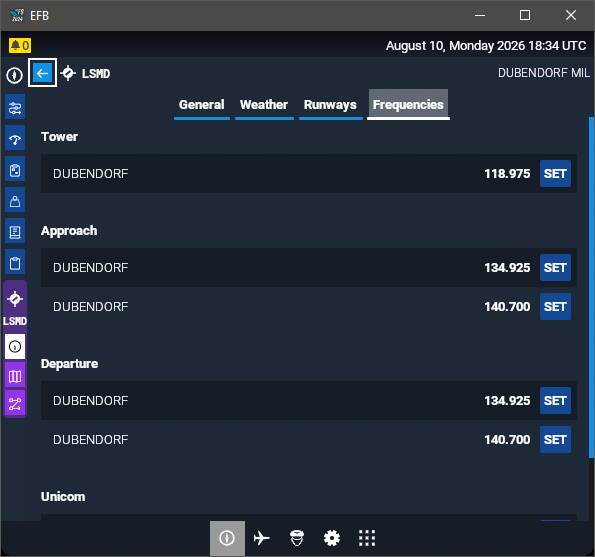Switch to the Runways tab

click(x=330, y=105)
